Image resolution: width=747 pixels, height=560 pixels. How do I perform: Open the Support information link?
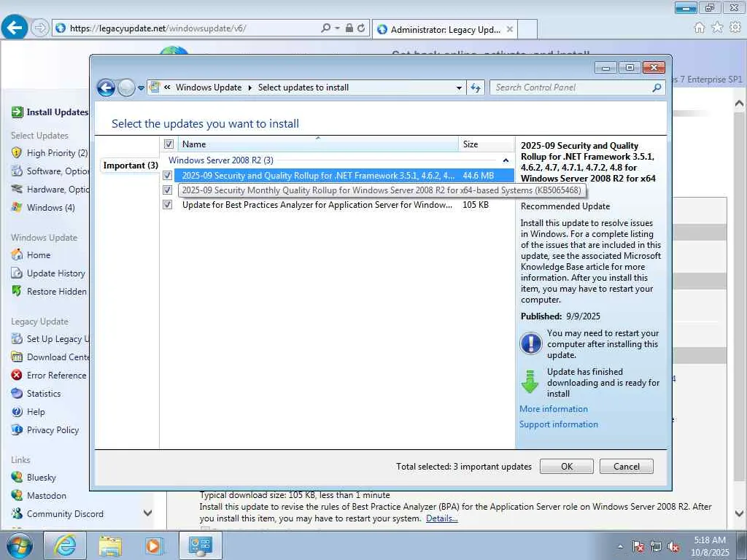558,424
